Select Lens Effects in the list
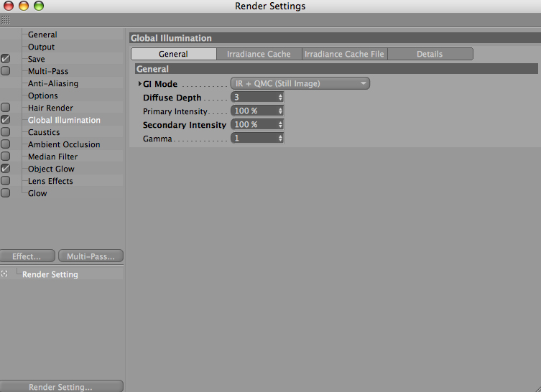This screenshot has width=541, height=392. point(50,181)
